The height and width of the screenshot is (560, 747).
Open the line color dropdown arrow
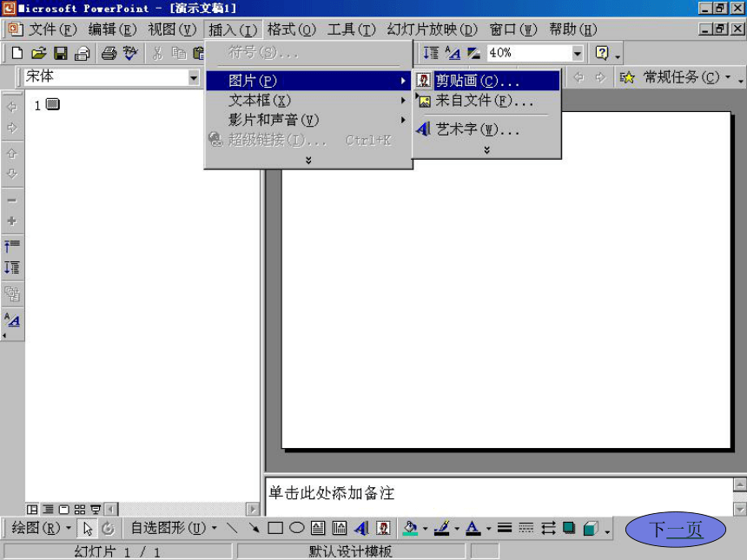pos(457,528)
